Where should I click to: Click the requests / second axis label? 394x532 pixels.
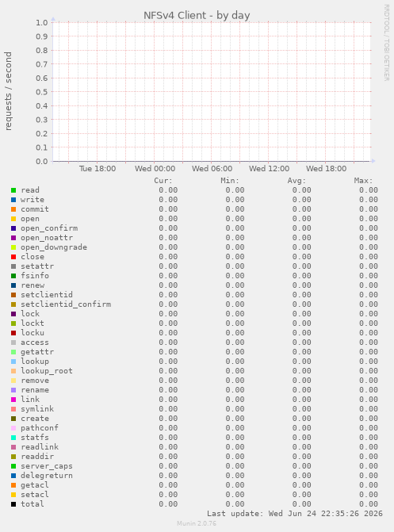tap(8, 91)
